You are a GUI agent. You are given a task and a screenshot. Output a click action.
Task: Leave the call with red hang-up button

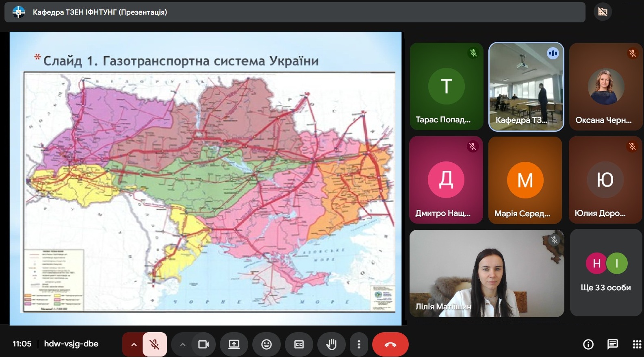pos(390,344)
